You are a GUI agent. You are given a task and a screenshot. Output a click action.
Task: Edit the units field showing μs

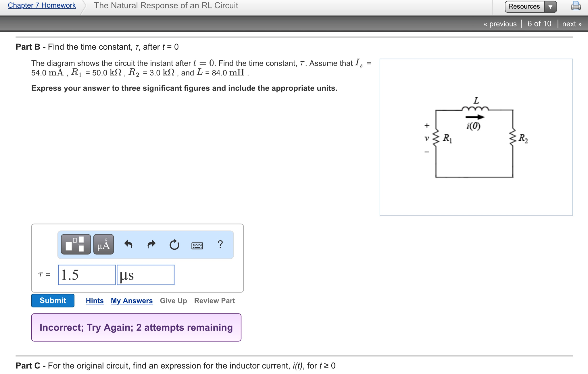coord(145,275)
